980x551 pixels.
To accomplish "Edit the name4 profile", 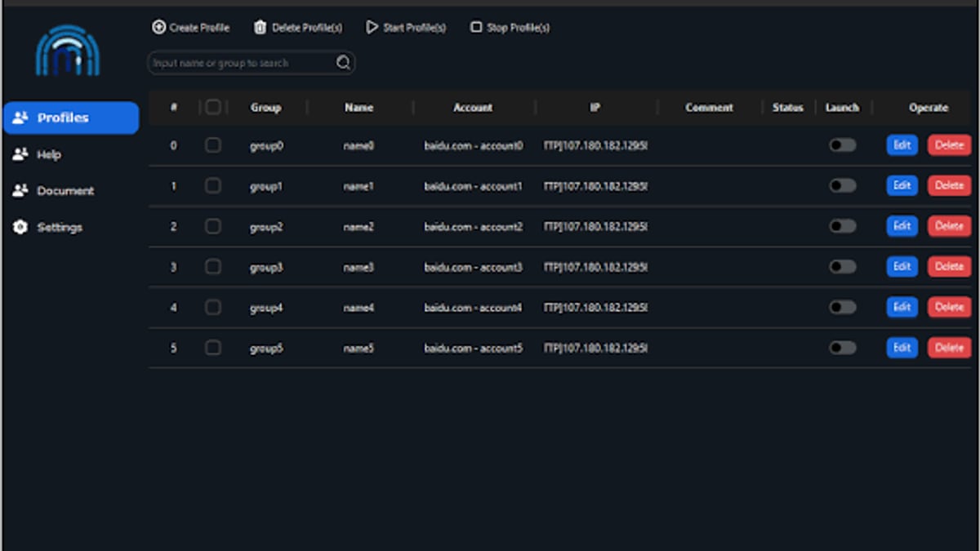I will pyautogui.click(x=902, y=307).
